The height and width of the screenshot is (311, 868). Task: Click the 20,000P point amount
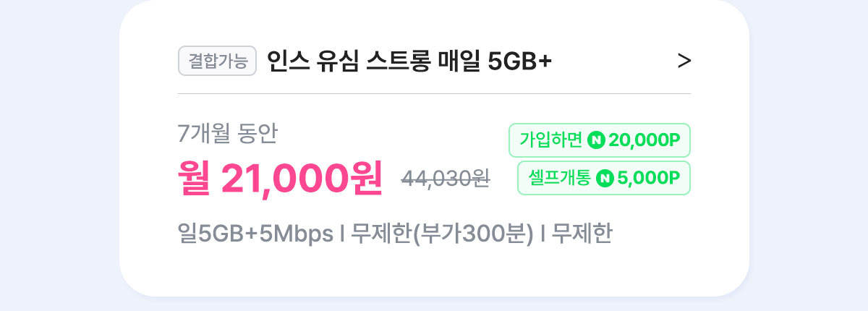pyautogui.click(x=644, y=140)
